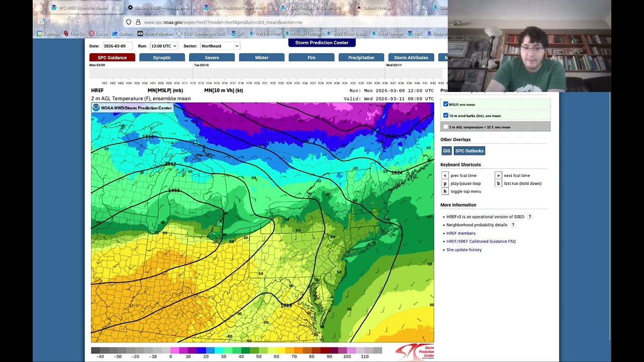Open the Pivotal Weather bookmark
Screen dimensions: 644x362
(155, 34)
